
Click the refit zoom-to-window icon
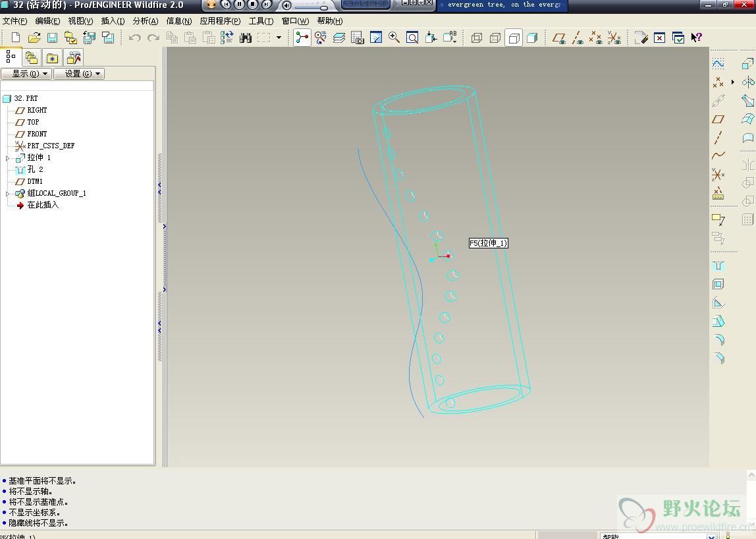pyautogui.click(x=412, y=38)
